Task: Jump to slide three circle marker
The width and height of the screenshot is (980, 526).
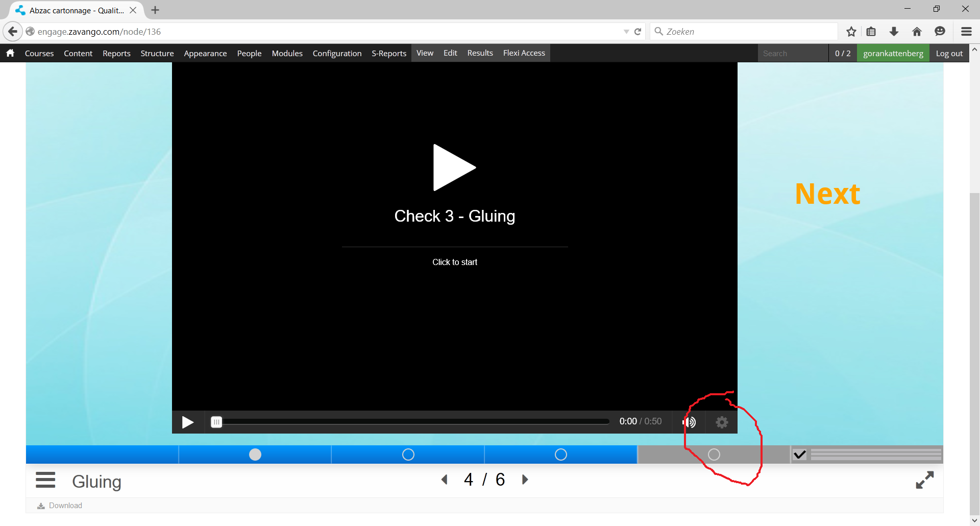Action: point(408,455)
